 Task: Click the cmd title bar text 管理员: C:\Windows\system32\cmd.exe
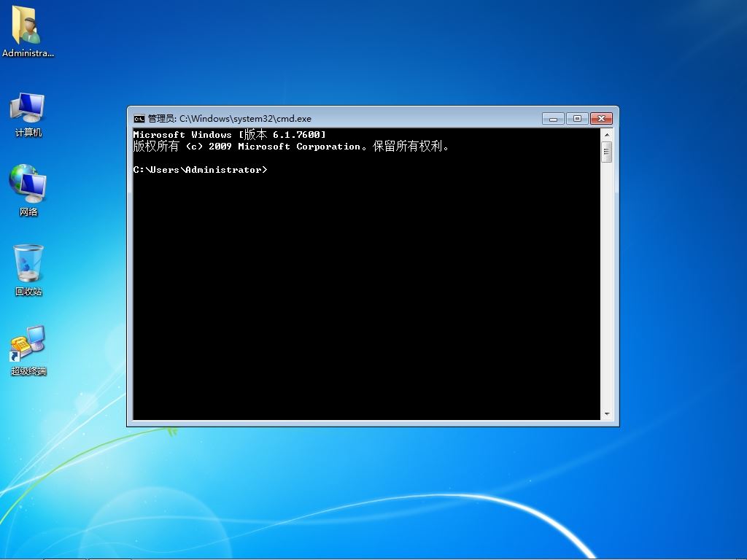(230, 119)
